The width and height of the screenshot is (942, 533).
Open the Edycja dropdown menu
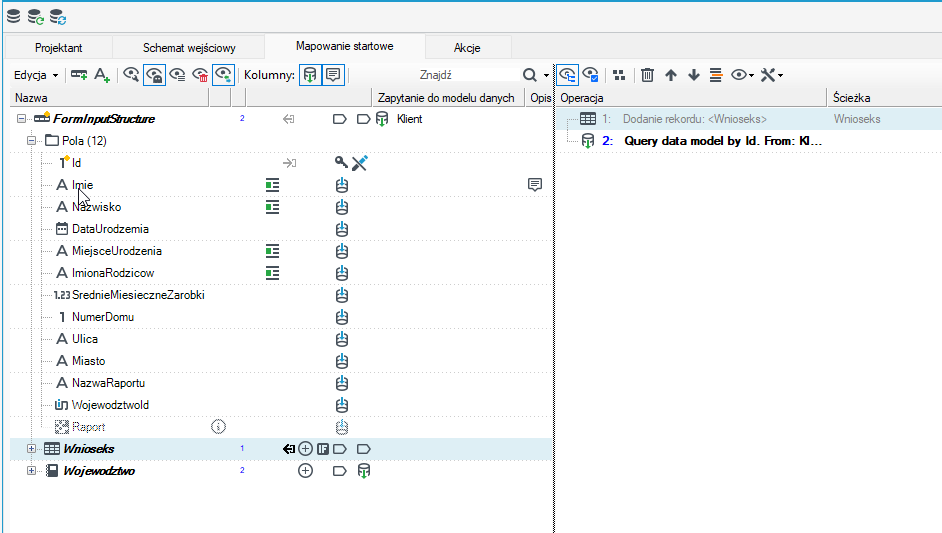point(36,75)
